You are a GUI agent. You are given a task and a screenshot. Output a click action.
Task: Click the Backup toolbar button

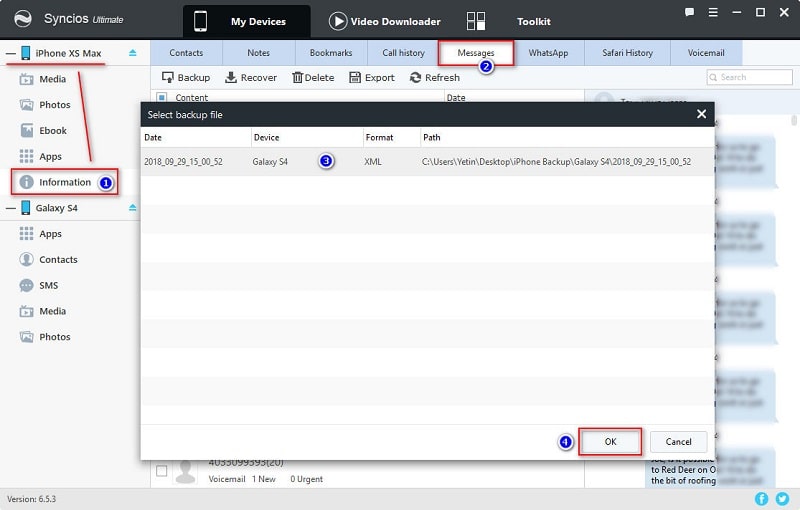coord(186,78)
